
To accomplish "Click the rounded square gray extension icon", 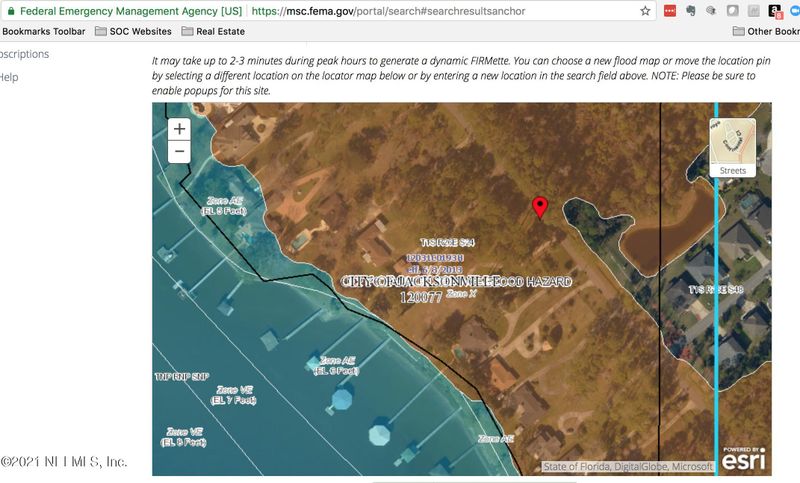I will point(733,11).
